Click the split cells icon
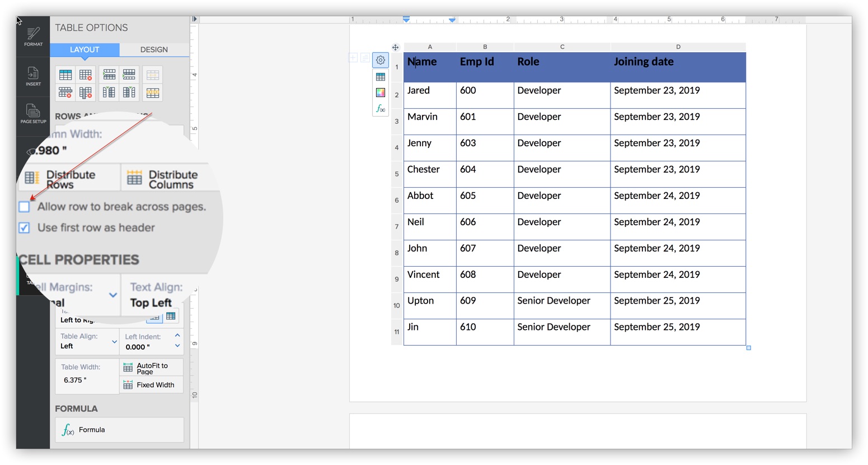Screen dimensions: 868x465 (153, 93)
